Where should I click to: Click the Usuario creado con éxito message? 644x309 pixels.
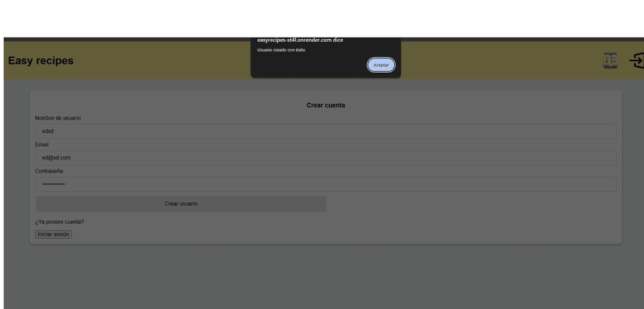click(x=281, y=50)
